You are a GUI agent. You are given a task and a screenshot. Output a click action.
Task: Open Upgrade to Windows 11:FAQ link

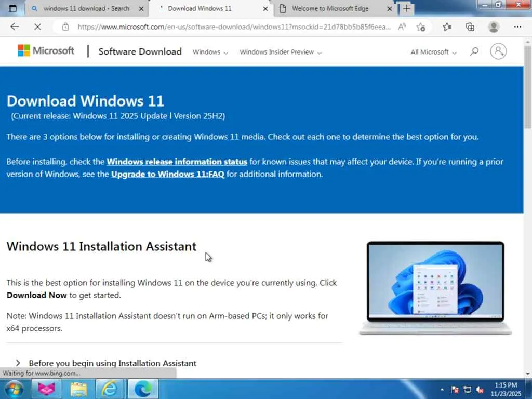(x=168, y=174)
